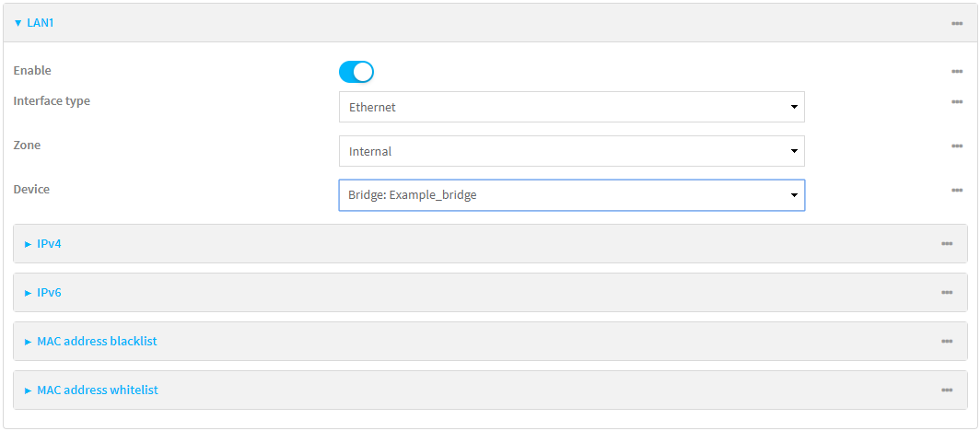This screenshot has height=431, width=980.
Task: Open the IPv6 section's three-dot menu
Action: click(947, 293)
